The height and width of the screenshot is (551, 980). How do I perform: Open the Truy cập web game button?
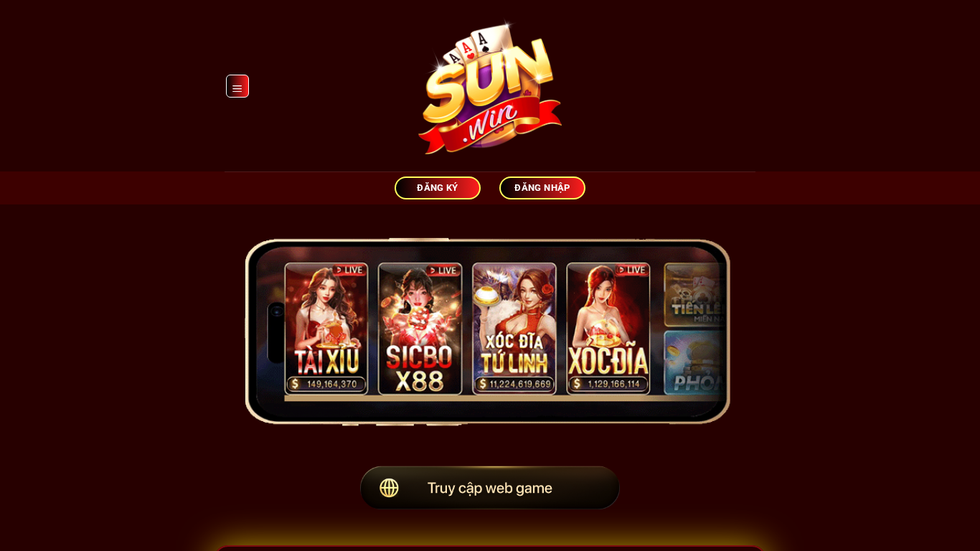(x=490, y=488)
